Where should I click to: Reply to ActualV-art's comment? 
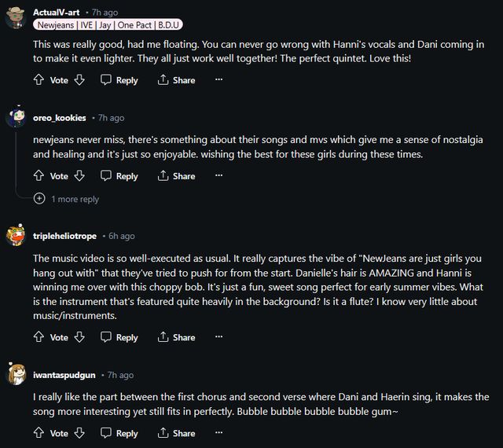(119, 80)
